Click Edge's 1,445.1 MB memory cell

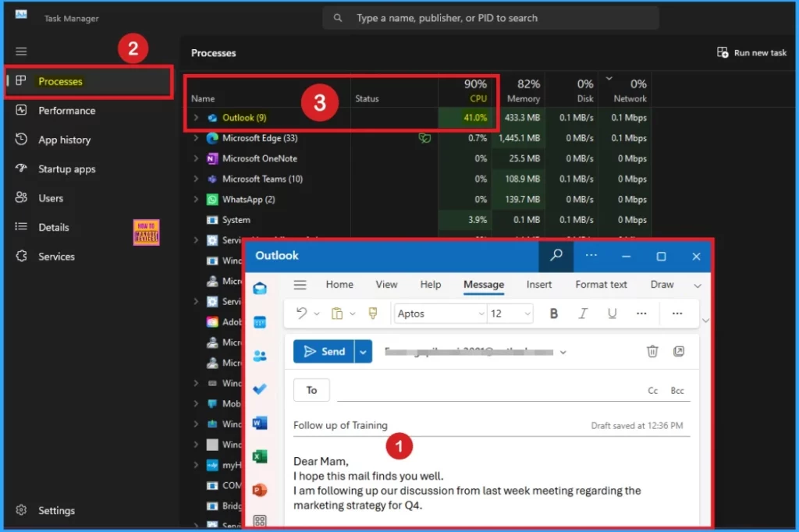(519, 138)
